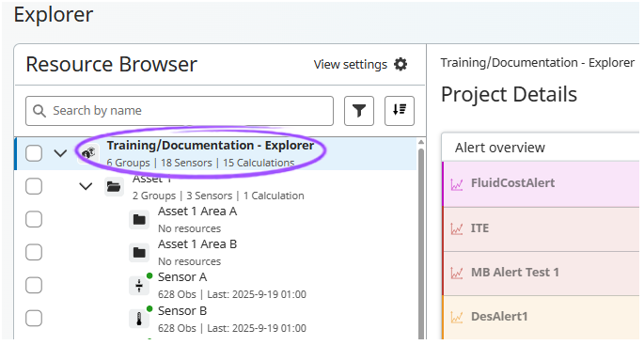
Task: Select the Asset 1 Area A tree row
Action: [x=215, y=219]
